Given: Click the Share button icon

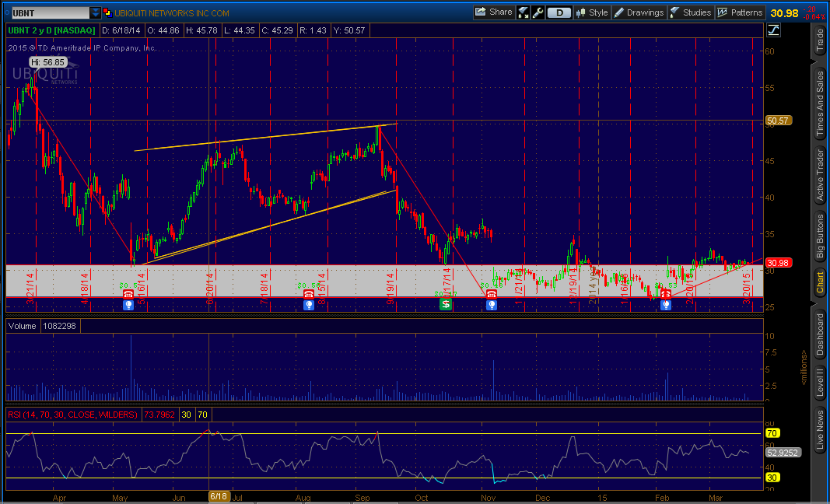Looking at the screenshot, I should pos(481,12).
